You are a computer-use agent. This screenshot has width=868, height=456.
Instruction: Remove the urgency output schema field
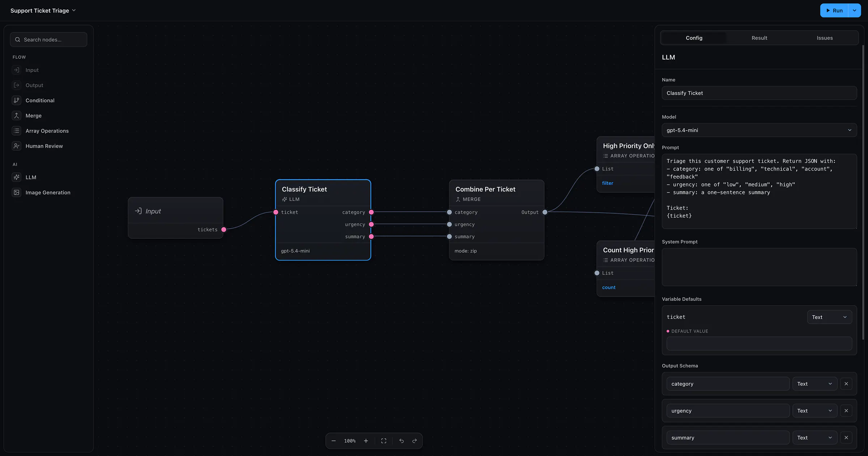point(846,410)
